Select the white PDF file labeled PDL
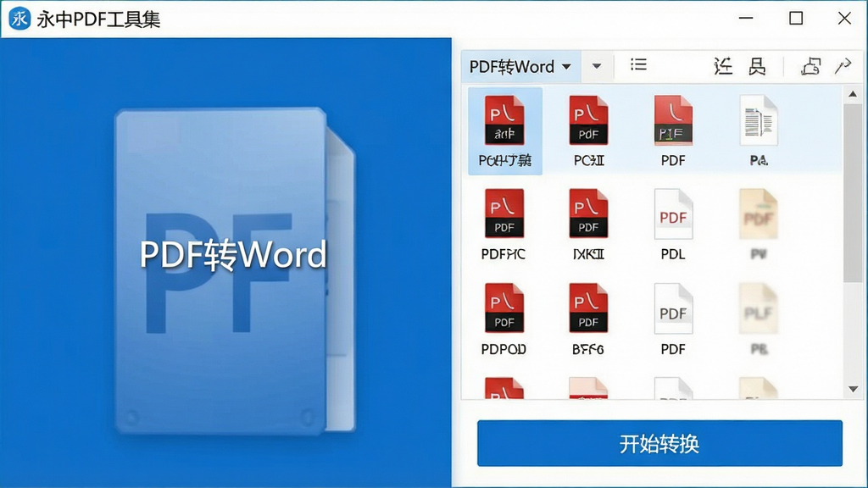This screenshot has width=868, height=488. coord(673,225)
